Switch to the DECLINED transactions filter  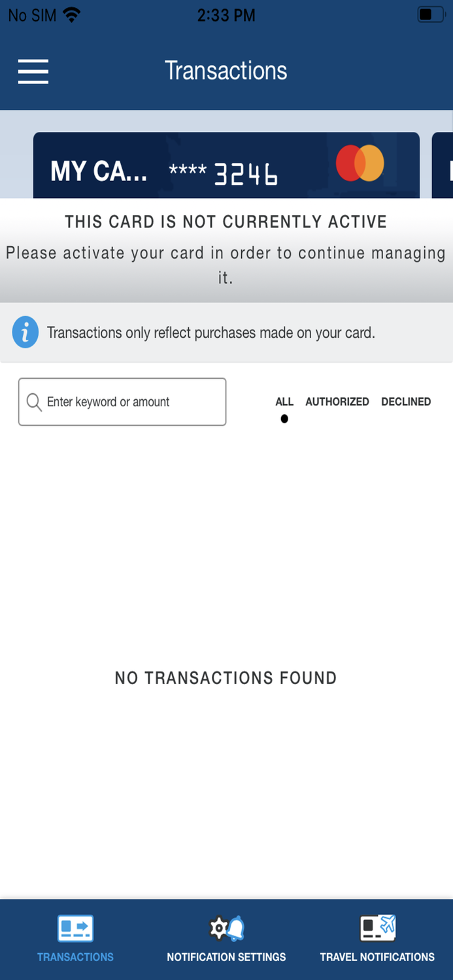point(405,402)
